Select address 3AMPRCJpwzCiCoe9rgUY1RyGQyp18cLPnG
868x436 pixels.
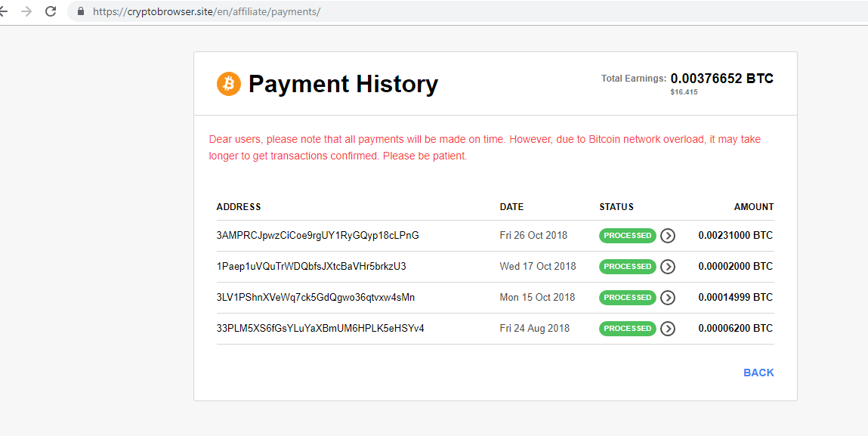tap(318, 236)
